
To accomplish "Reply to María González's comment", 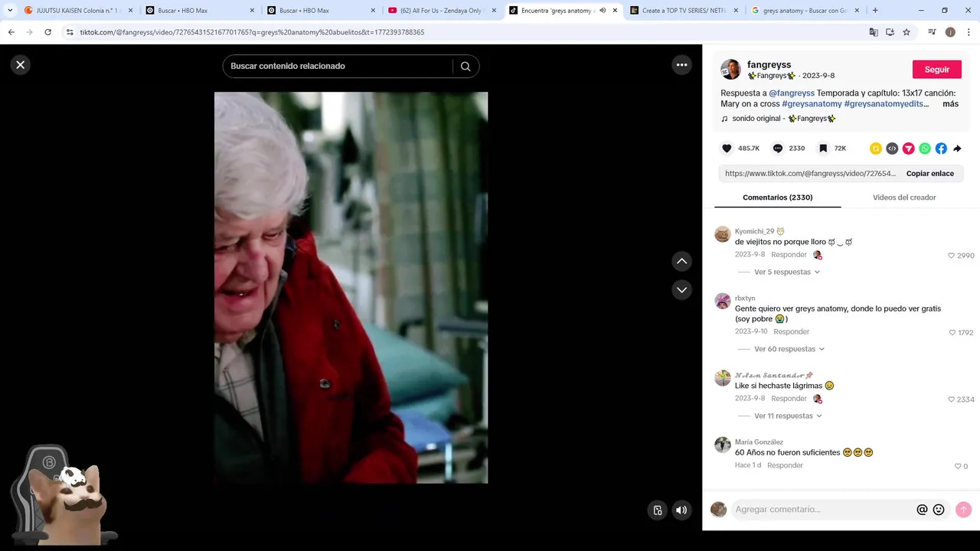I will pos(785,465).
